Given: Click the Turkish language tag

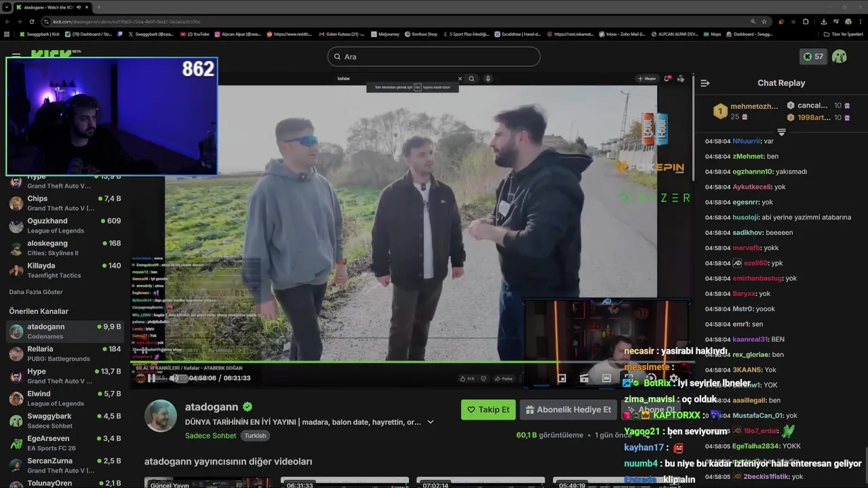Looking at the screenshot, I should (255, 436).
